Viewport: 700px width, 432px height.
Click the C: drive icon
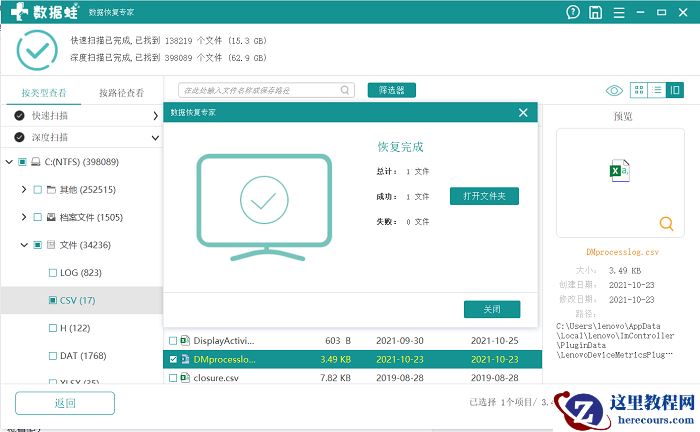point(36,162)
